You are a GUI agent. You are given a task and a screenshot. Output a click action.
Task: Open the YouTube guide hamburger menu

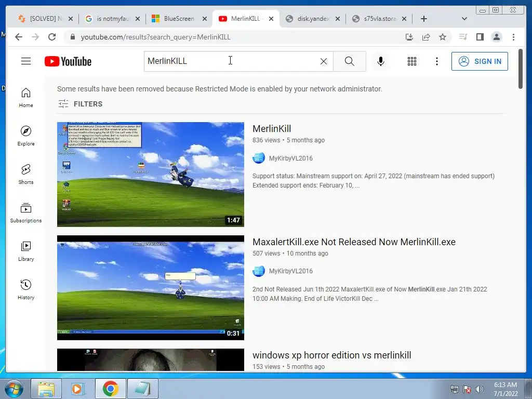click(26, 61)
